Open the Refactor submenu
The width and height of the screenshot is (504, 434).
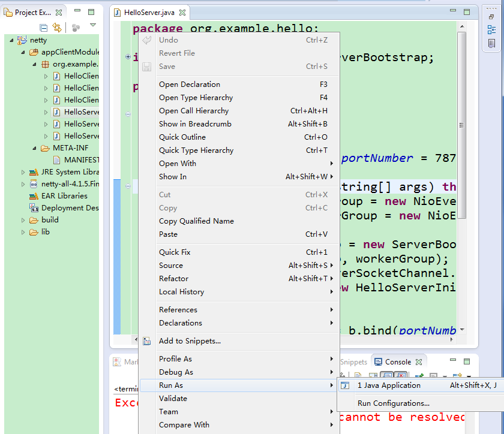239,279
